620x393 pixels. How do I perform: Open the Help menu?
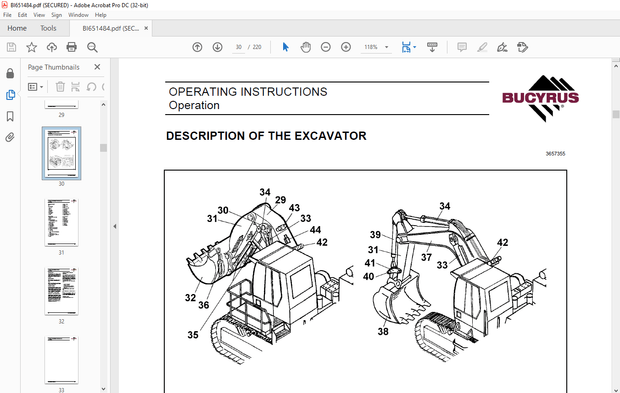point(100,15)
